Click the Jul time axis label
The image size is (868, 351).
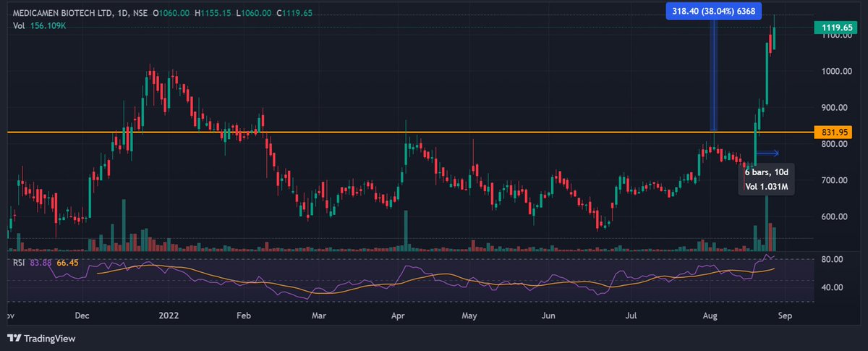pos(631,316)
